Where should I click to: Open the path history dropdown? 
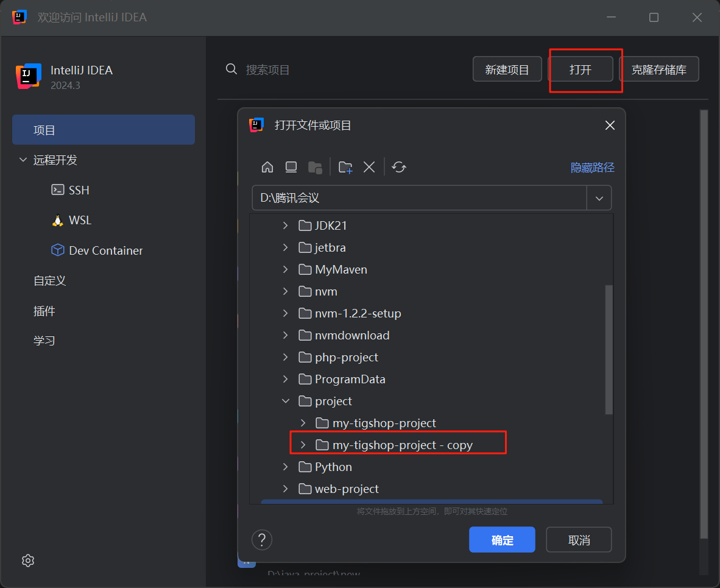tap(599, 199)
